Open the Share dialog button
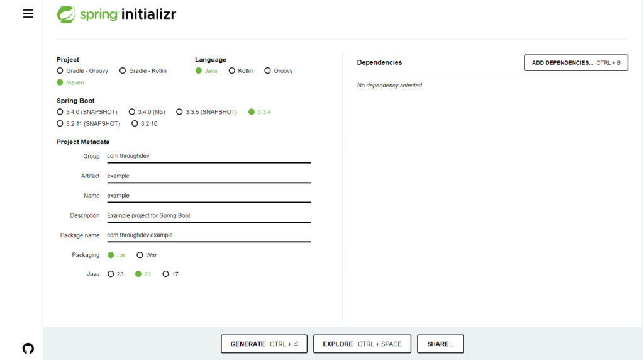 pyautogui.click(x=440, y=344)
